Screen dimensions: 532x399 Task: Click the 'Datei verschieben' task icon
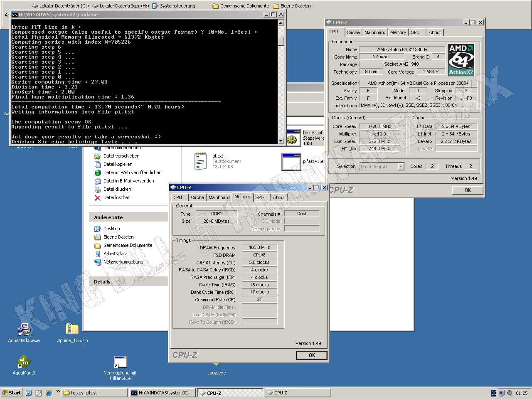[x=97, y=156]
